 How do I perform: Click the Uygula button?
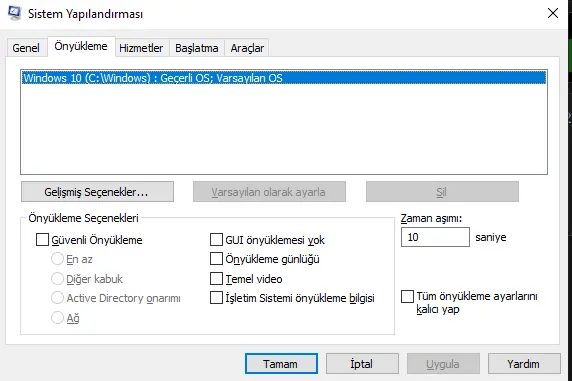click(x=443, y=363)
